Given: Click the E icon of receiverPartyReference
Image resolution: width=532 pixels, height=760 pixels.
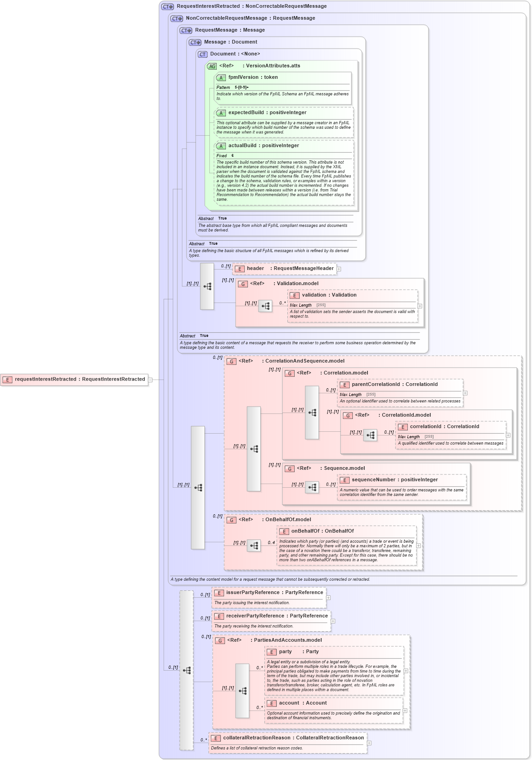Looking at the screenshot, I should point(219,616).
